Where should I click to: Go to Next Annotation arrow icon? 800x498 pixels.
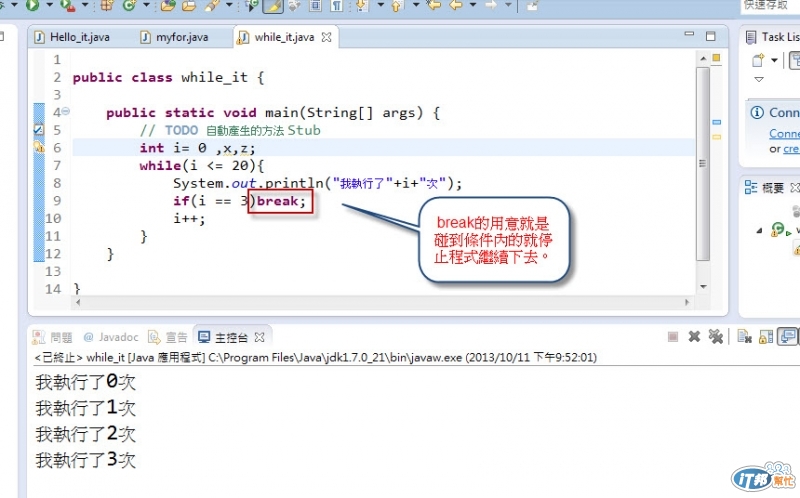click(362, 5)
